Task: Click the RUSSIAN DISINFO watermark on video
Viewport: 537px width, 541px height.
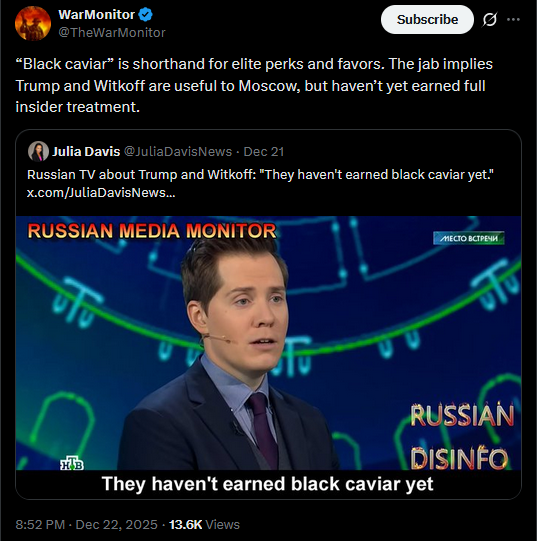Action: (x=461, y=436)
